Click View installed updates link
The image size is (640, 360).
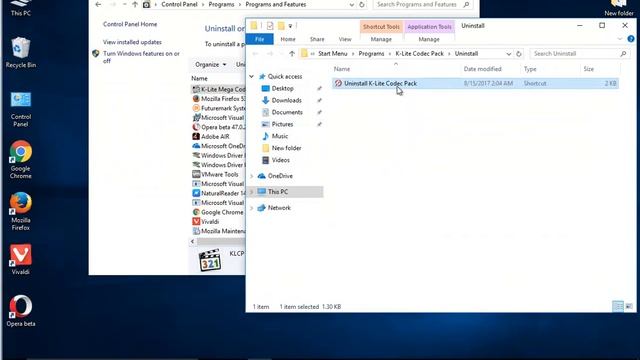click(x=132, y=42)
